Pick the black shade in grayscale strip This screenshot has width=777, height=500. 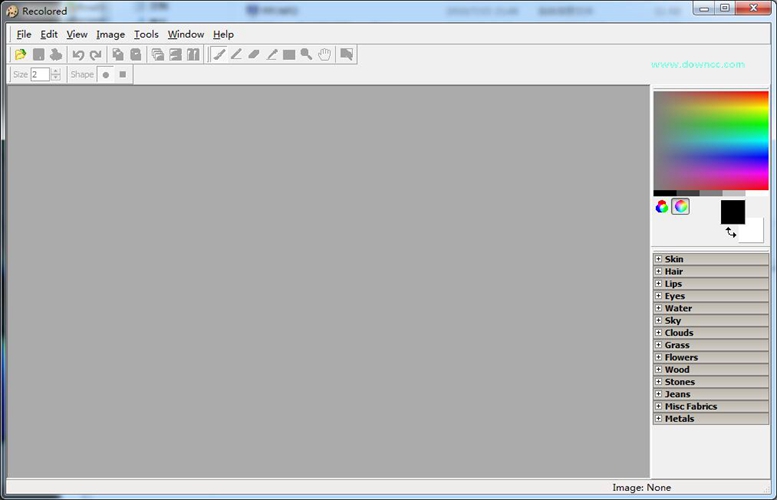[x=665, y=193]
